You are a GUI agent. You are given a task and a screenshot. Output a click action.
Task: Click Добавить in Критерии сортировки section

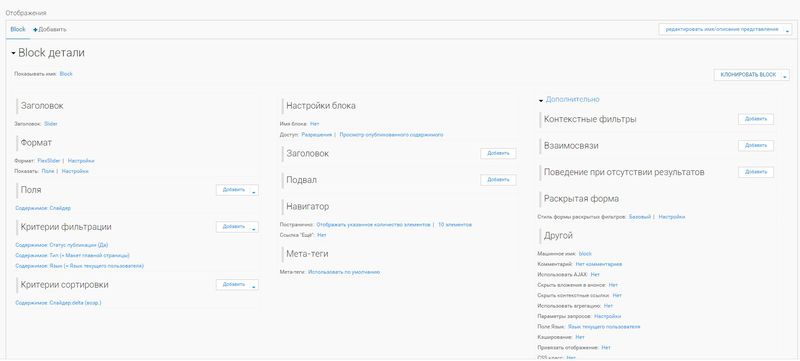pyautogui.click(x=234, y=285)
